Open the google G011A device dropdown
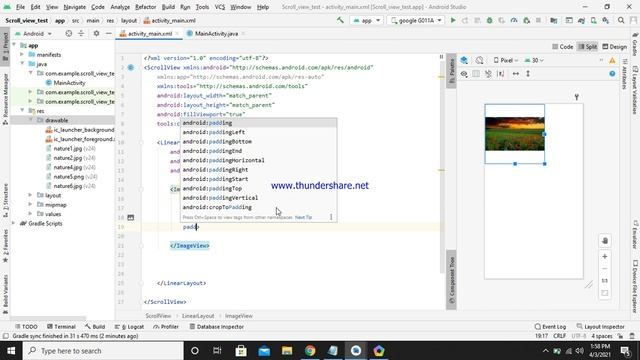The height and width of the screenshot is (360, 640). pyautogui.click(x=416, y=20)
